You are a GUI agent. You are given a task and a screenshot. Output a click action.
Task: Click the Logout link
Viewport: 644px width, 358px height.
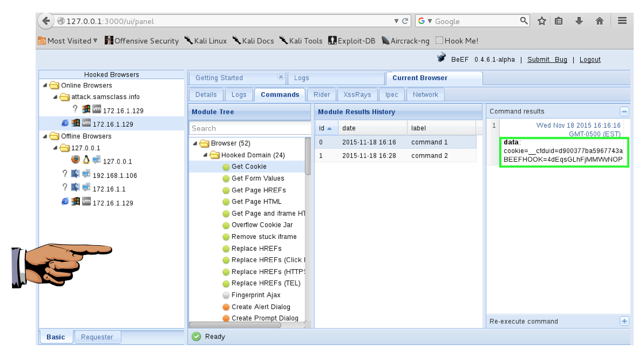590,59
